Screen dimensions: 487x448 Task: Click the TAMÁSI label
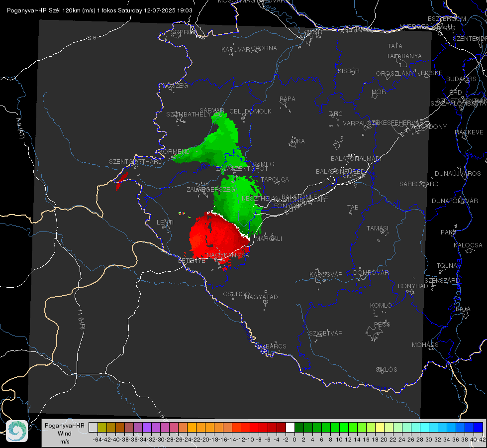tap(378, 228)
